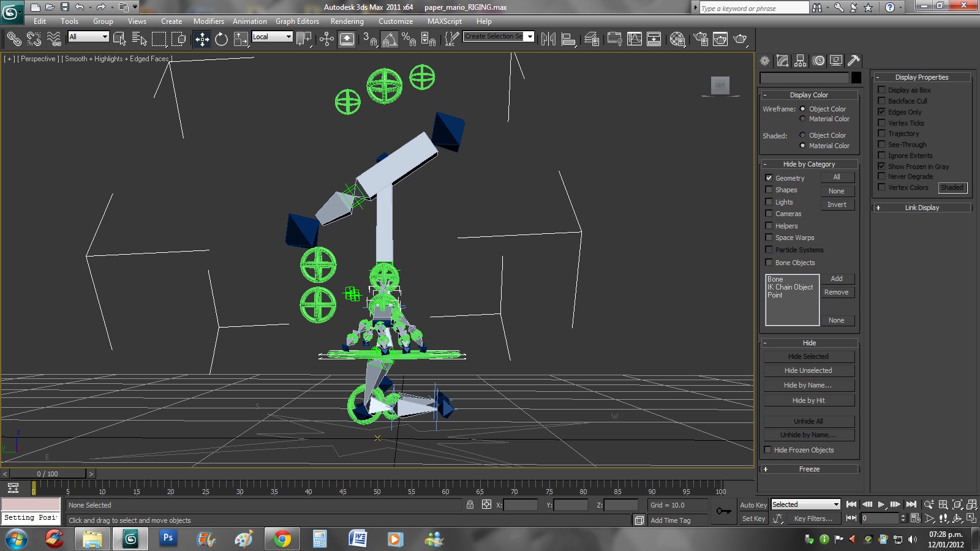
Task: Click the Unhide All button
Action: click(809, 421)
